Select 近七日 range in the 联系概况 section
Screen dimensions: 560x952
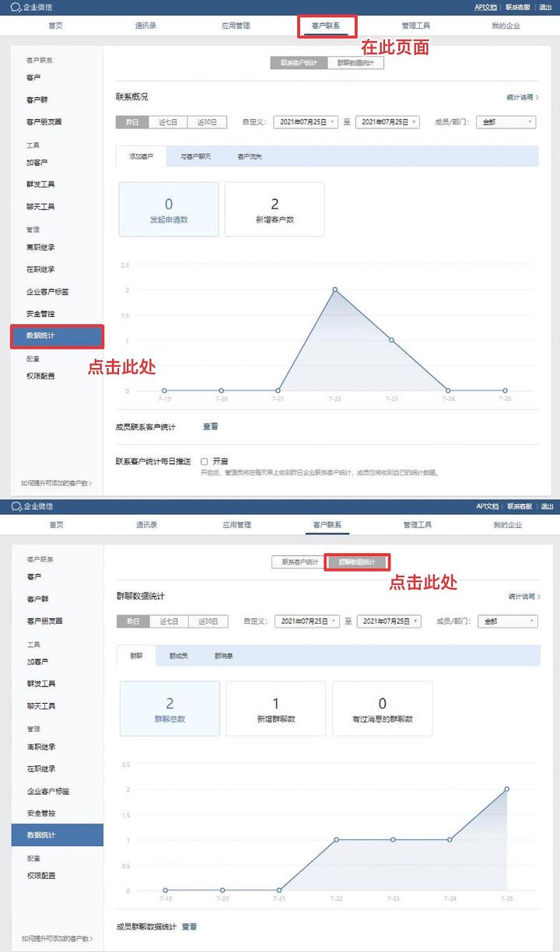(x=169, y=122)
